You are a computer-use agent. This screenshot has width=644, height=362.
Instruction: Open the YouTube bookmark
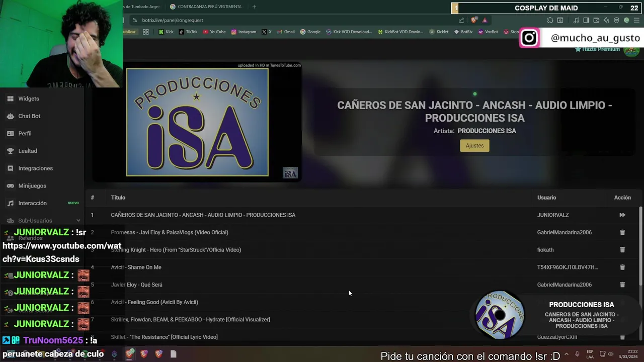click(214, 32)
